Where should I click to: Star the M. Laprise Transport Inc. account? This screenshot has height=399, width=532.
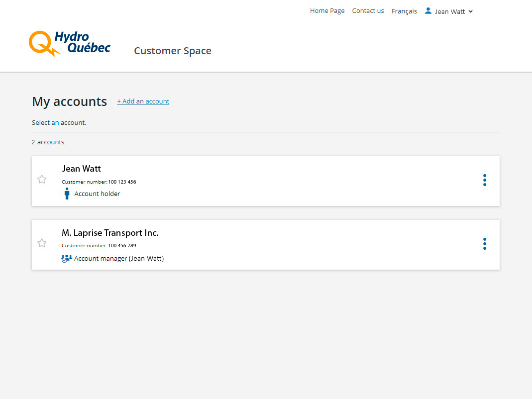(42, 243)
